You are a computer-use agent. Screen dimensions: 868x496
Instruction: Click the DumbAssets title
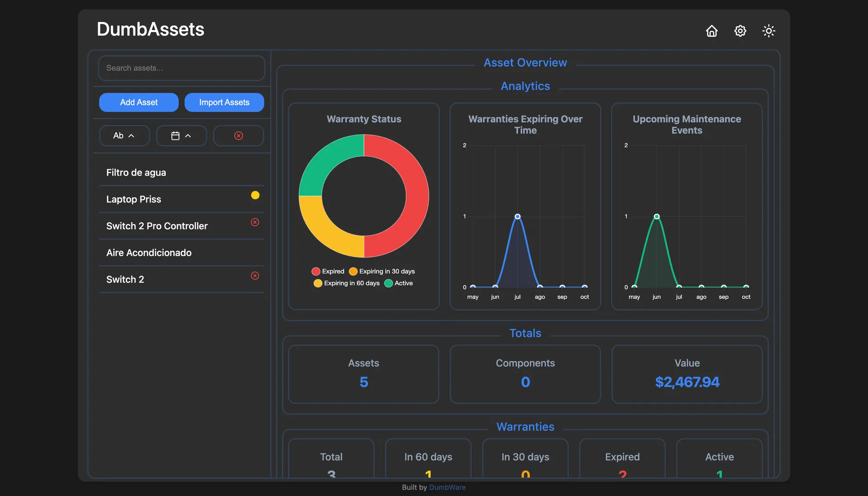tap(151, 29)
